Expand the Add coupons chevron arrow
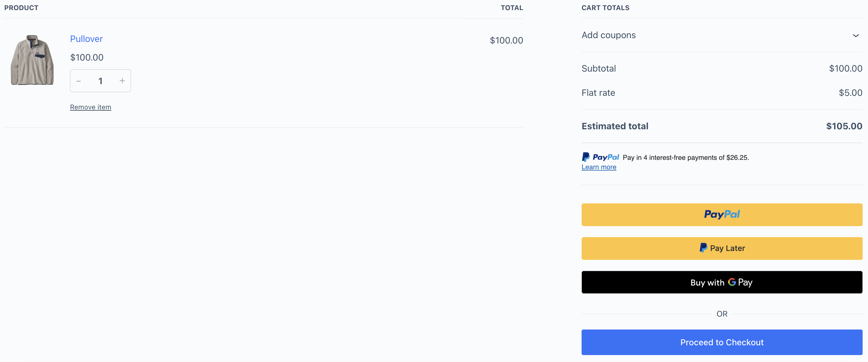The height and width of the screenshot is (362, 868). pyautogui.click(x=855, y=35)
